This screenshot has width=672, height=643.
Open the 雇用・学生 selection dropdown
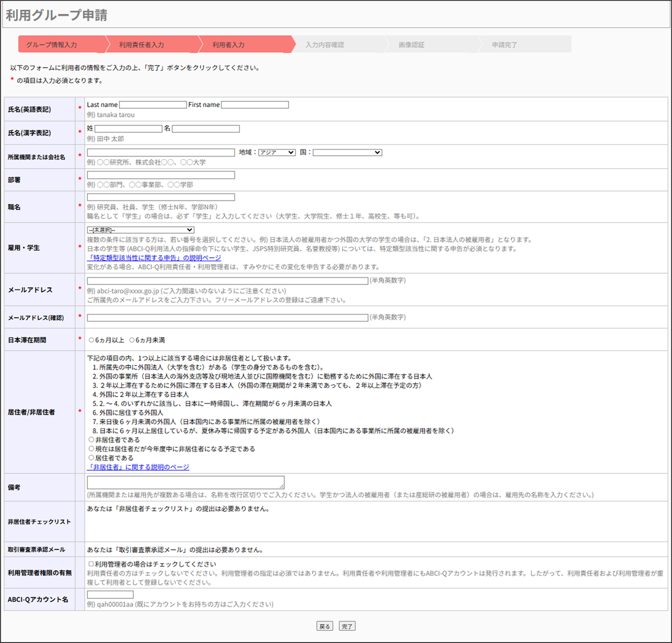tap(140, 230)
